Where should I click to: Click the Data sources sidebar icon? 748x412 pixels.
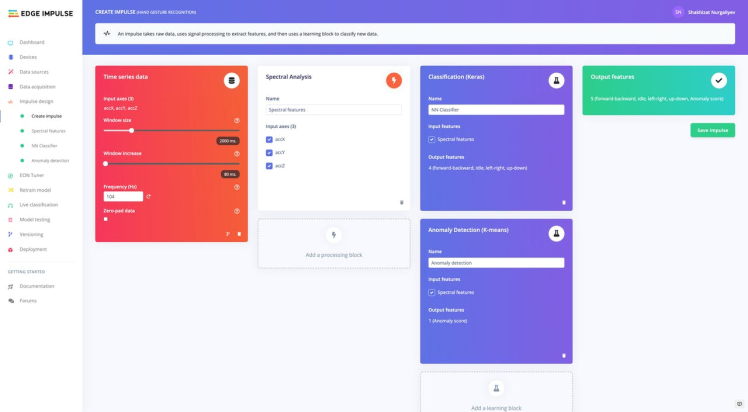click(x=10, y=72)
